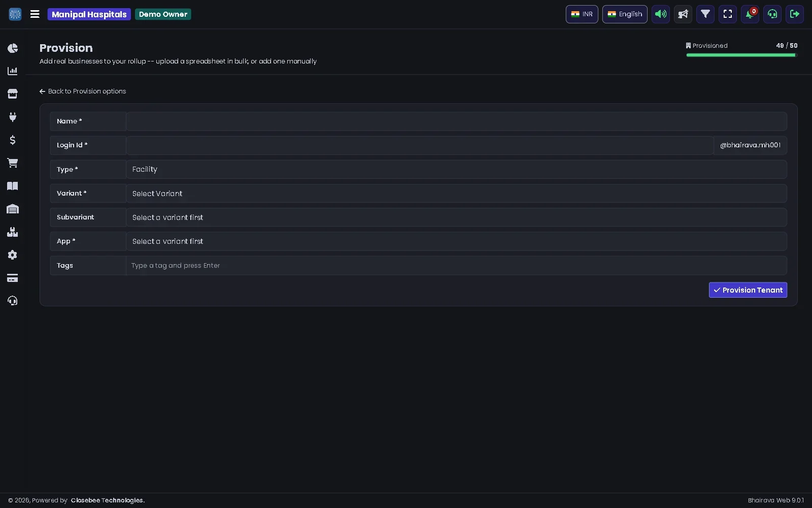Click the Bhairava app logo icon

(x=15, y=14)
